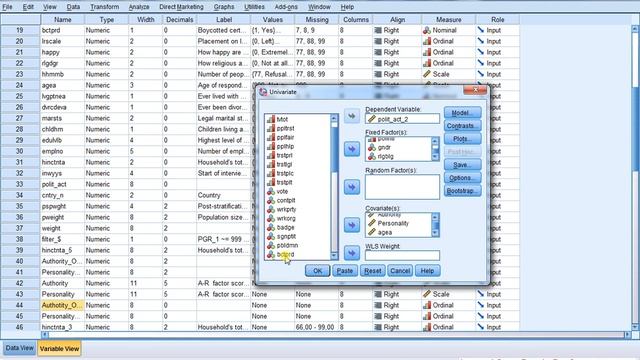
Task: Click the WLS Weight input field
Action: (x=402, y=256)
